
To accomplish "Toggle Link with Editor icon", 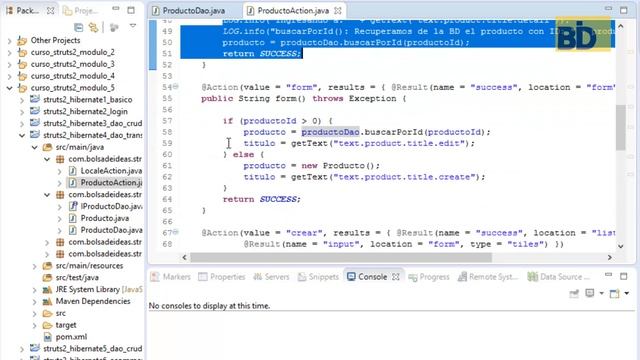I will pyautogui.click(x=94, y=27).
